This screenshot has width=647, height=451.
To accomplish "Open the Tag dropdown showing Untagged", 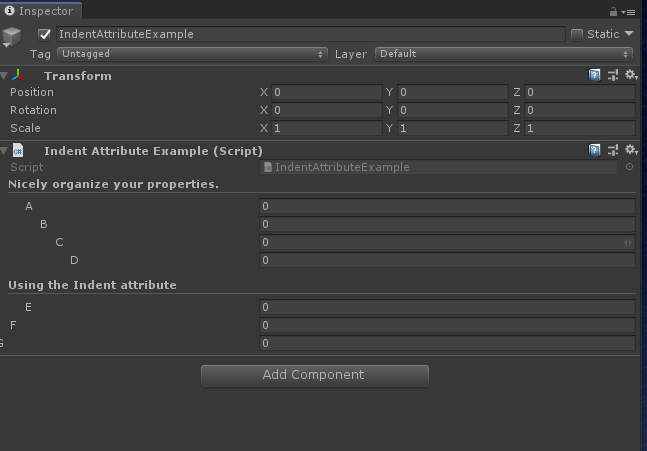I will pyautogui.click(x=192, y=54).
